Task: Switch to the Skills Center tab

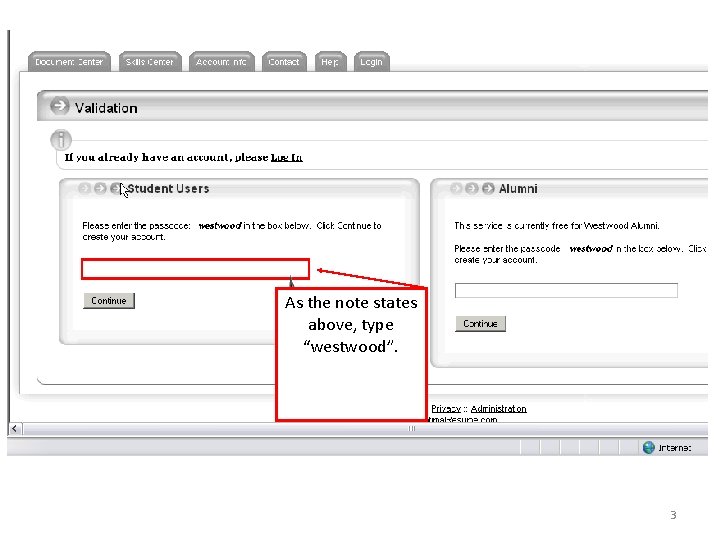Action: pos(150,62)
